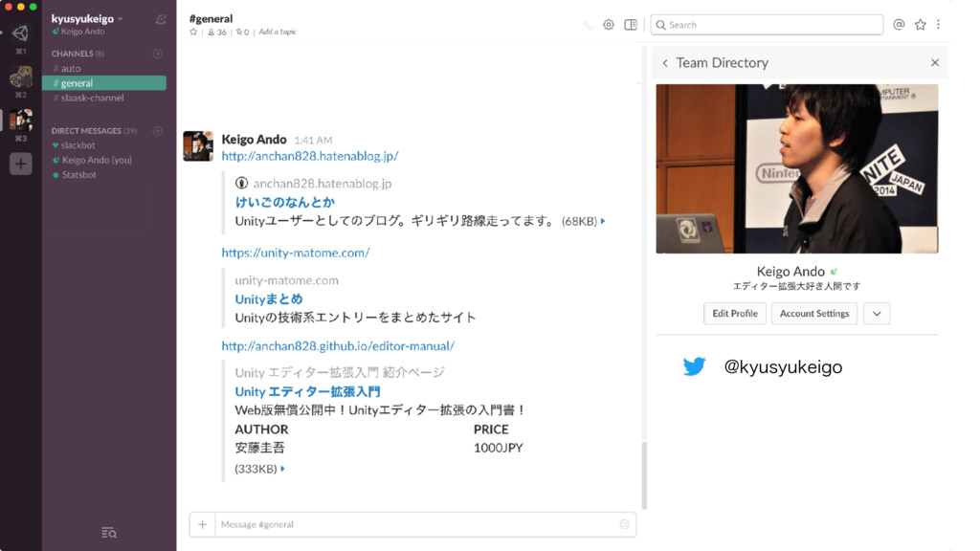Open channel settings gear icon
Viewport: 980px width, 551px height.
click(608, 25)
